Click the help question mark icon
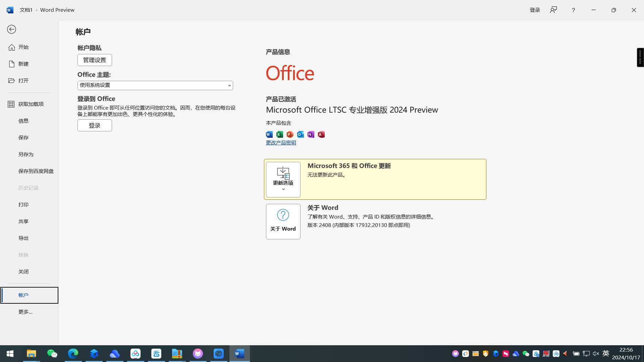This screenshot has width=644, height=362. point(573,10)
